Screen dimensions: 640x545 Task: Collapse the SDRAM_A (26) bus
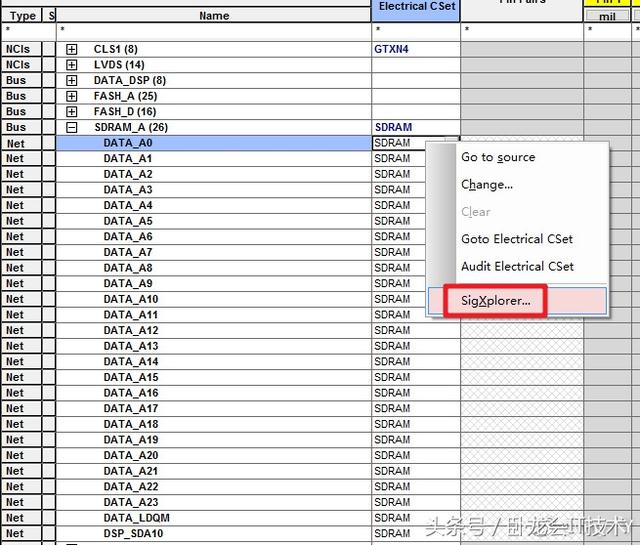72,128
